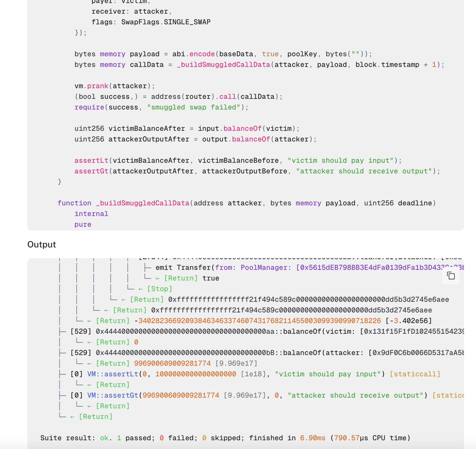Click the "receiver: attacker," code line

(x=132, y=11)
